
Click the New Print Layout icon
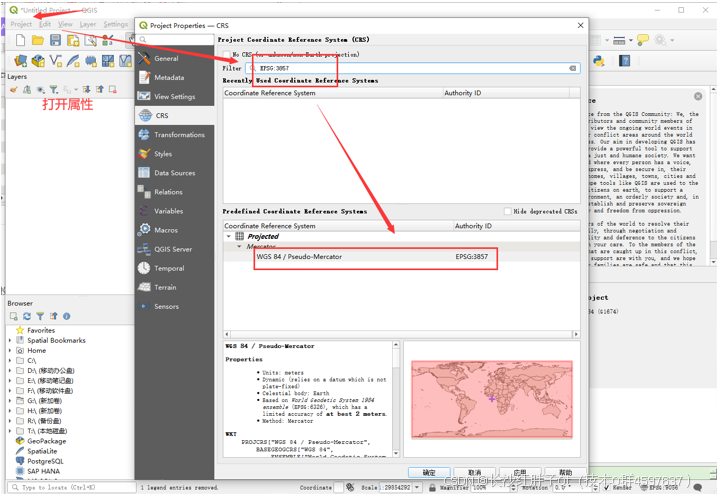coord(73,41)
